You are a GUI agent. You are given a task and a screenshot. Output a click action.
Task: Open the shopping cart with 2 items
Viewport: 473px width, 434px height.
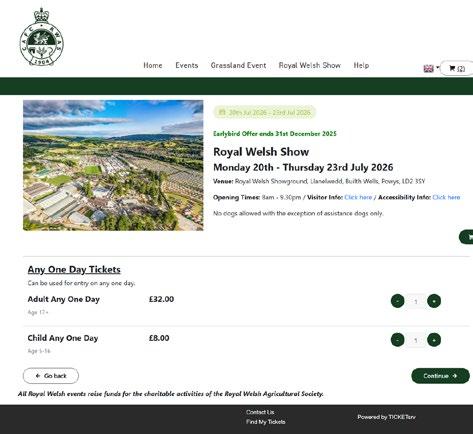[457, 68]
